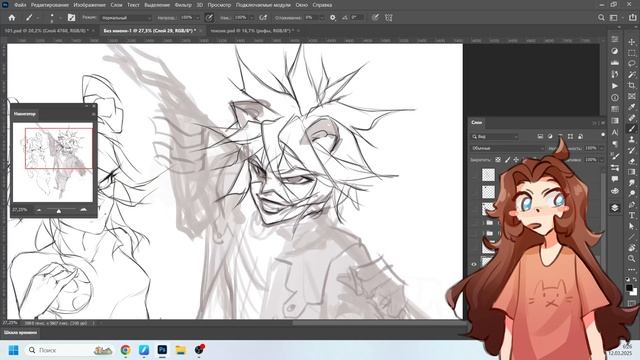Toggle visibility eye of bottom layer

(474, 264)
